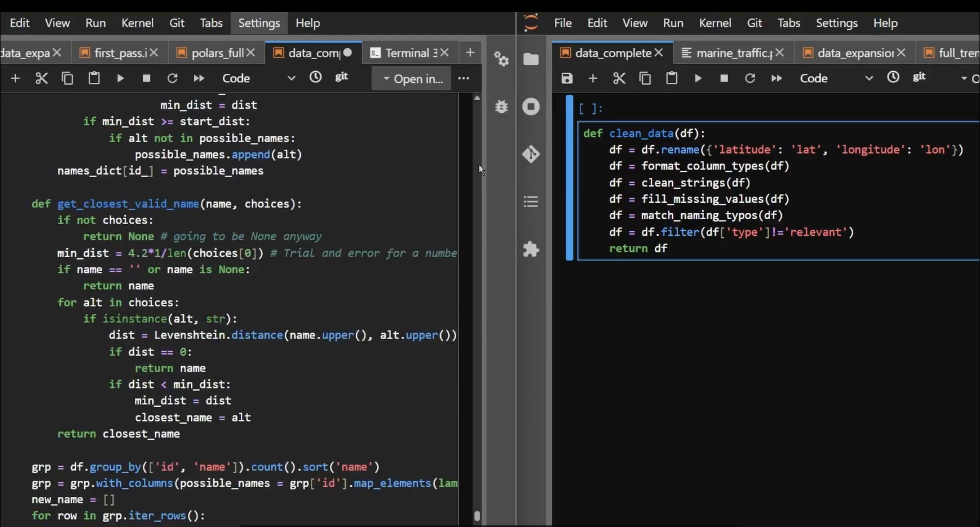Viewport: 980px width, 527px height.
Task: Open the 'Open in...' dropdown
Action: pos(412,79)
